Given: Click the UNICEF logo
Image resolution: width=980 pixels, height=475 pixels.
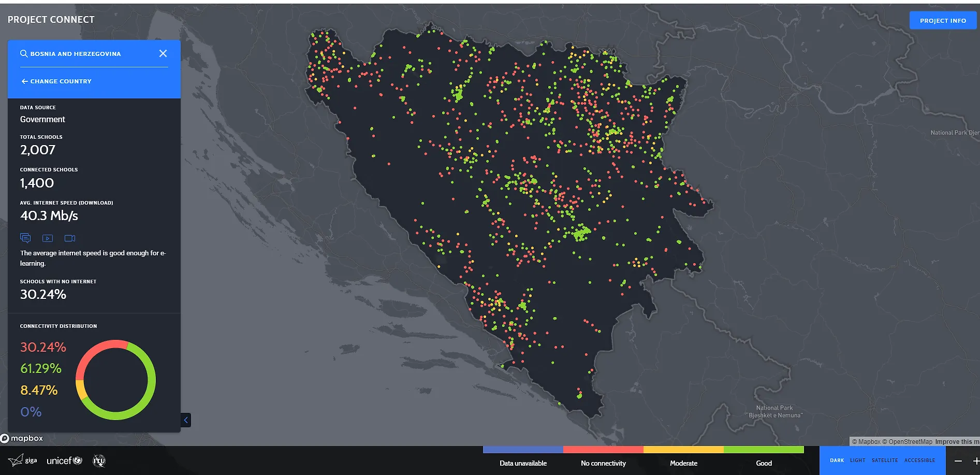Looking at the screenshot, I should [x=63, y=460].
